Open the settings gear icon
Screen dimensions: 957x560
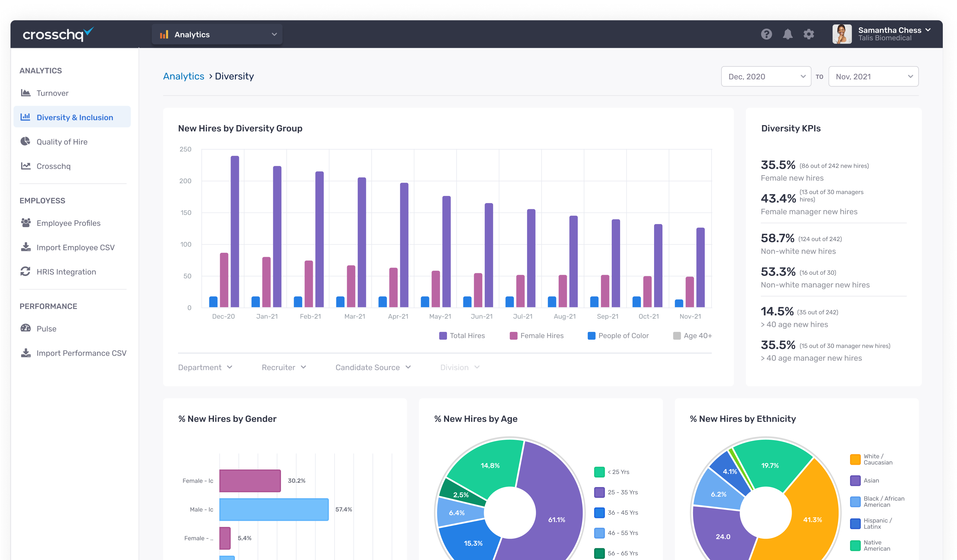point(809,34)
